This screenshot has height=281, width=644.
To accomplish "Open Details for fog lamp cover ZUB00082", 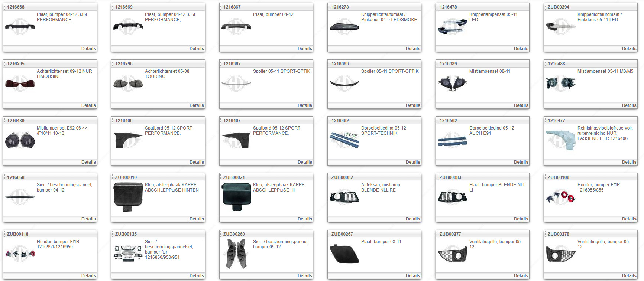I will [412, 219].
